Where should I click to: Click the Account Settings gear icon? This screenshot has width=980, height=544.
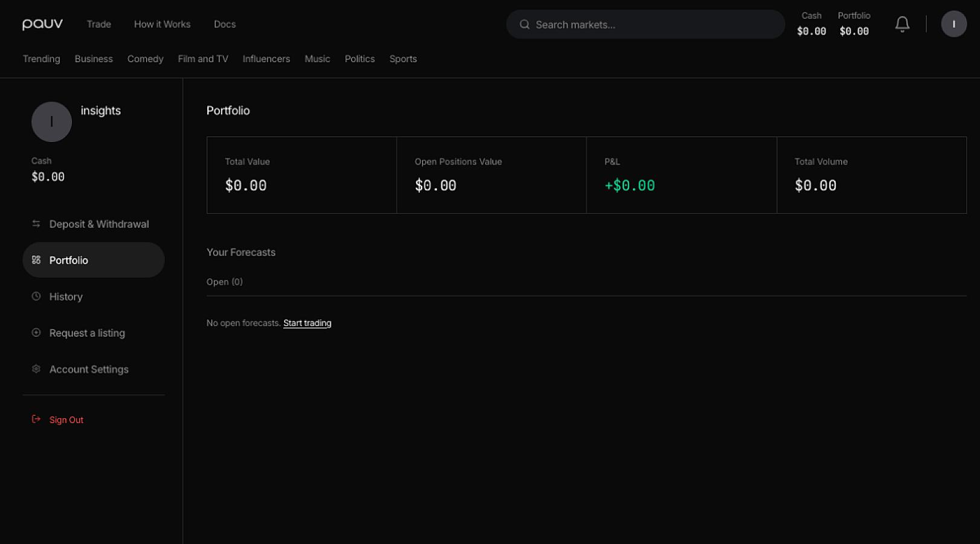click(x=36, y=369)
